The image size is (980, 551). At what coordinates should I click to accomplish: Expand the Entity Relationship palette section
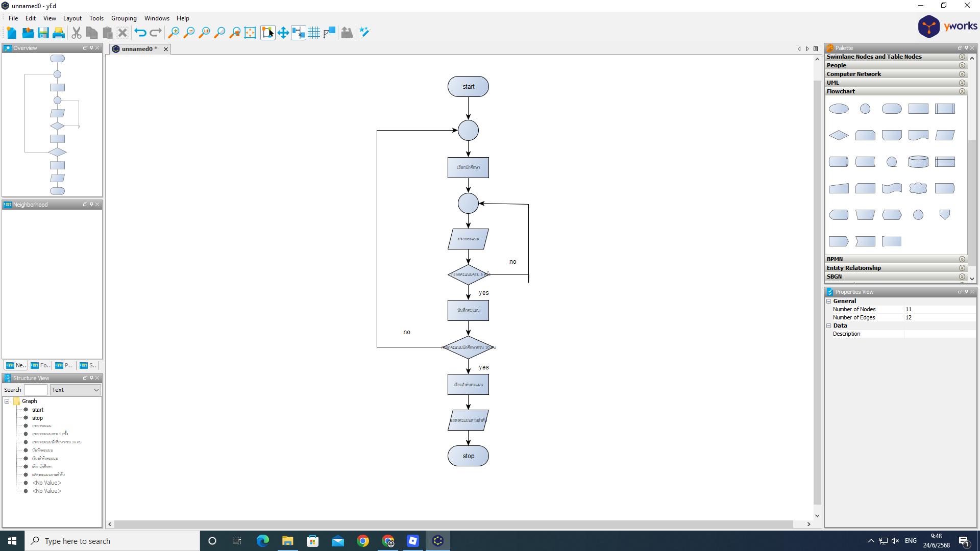pos(962,268)
